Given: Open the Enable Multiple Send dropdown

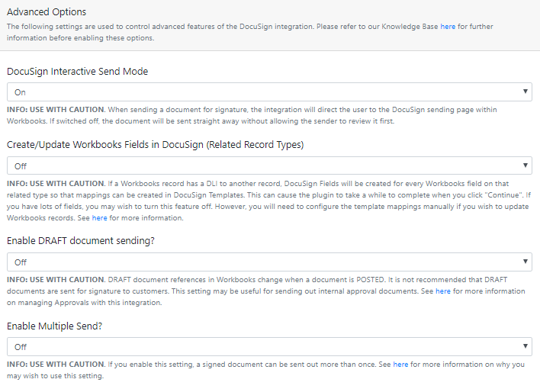Looking at the screenshot, I should (267, 347).
